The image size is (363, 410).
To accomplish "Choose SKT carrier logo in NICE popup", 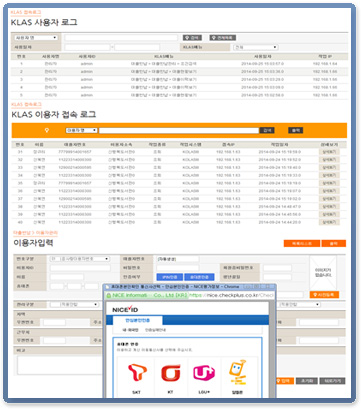I will (137, 373).
